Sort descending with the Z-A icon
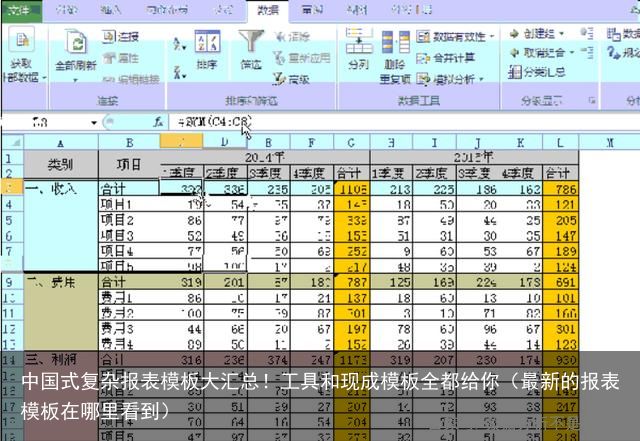The image size is (640, 441). (x=179, y=73)
